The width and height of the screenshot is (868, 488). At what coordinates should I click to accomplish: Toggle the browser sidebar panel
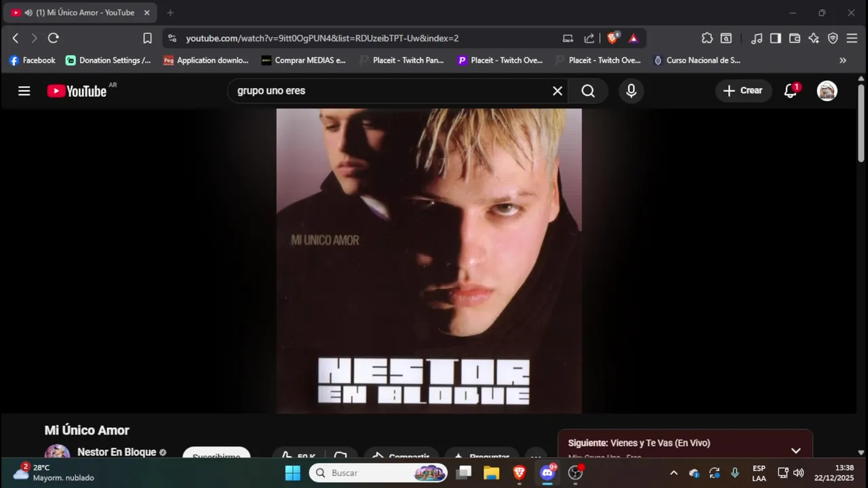click(776, 39)
